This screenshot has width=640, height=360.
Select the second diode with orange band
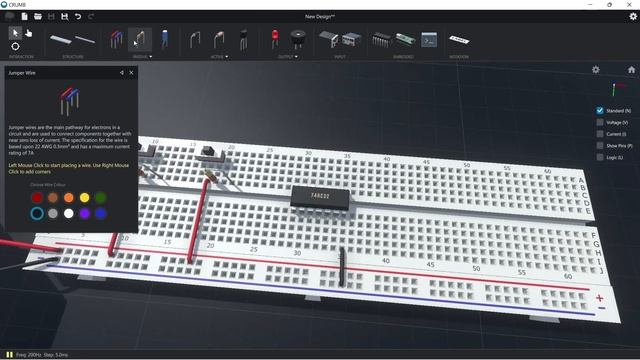click(x=219, y=40)
